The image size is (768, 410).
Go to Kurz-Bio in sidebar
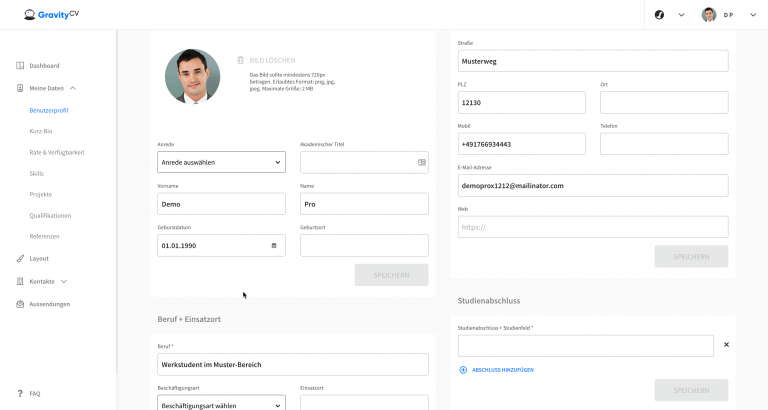41,131
